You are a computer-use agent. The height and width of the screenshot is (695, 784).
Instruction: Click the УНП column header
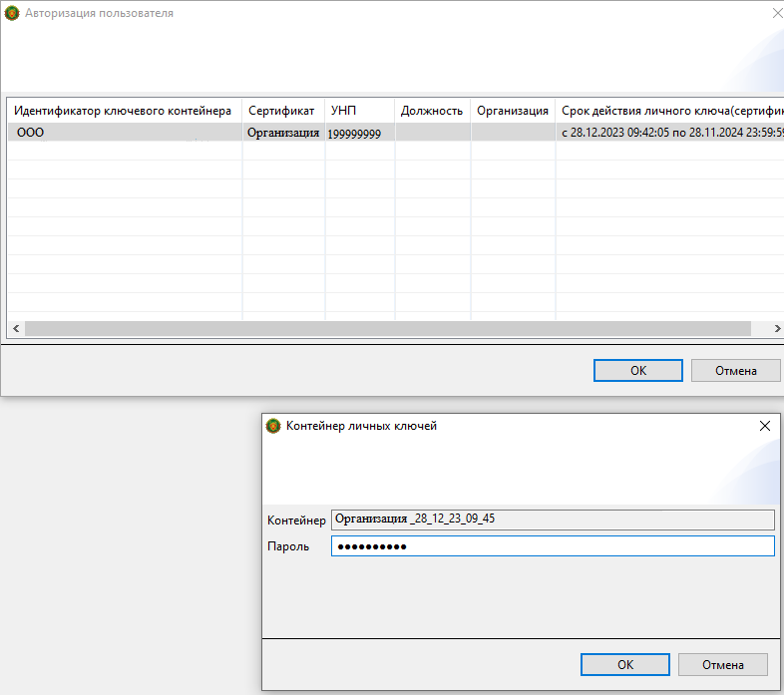tap(344, 111)
